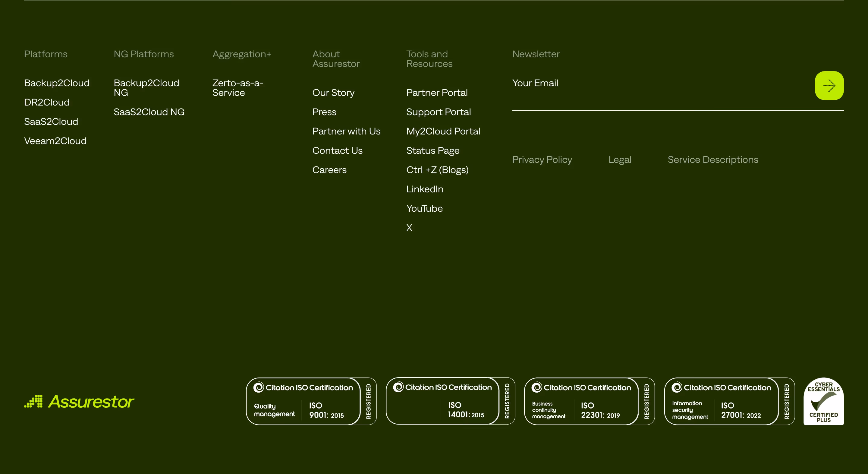
Task: Open the Backup2Cloud NG link
Action: point(146,88)
